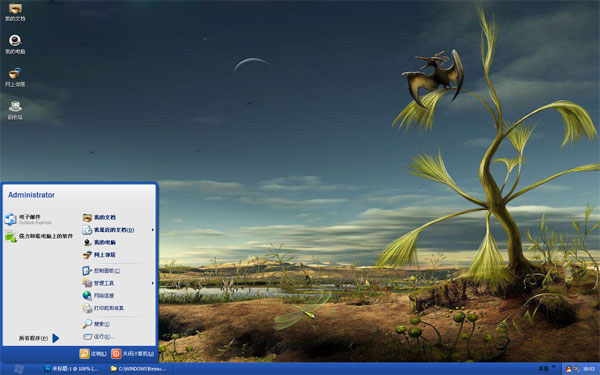Open the software uninstaller shortcut in Start menu
Image resolution: width=600 pixels, height=375 pixels.
click(39, 236)
